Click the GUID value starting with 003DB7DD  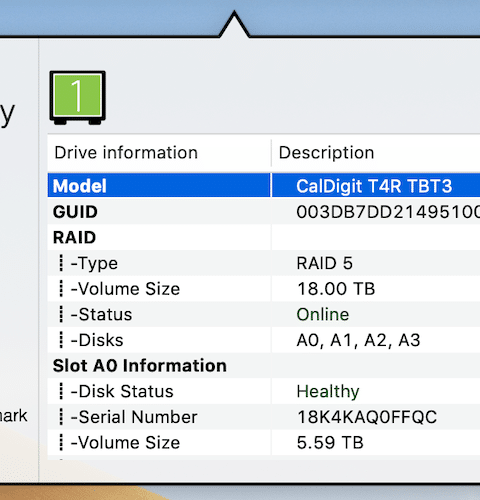[388, 212]
